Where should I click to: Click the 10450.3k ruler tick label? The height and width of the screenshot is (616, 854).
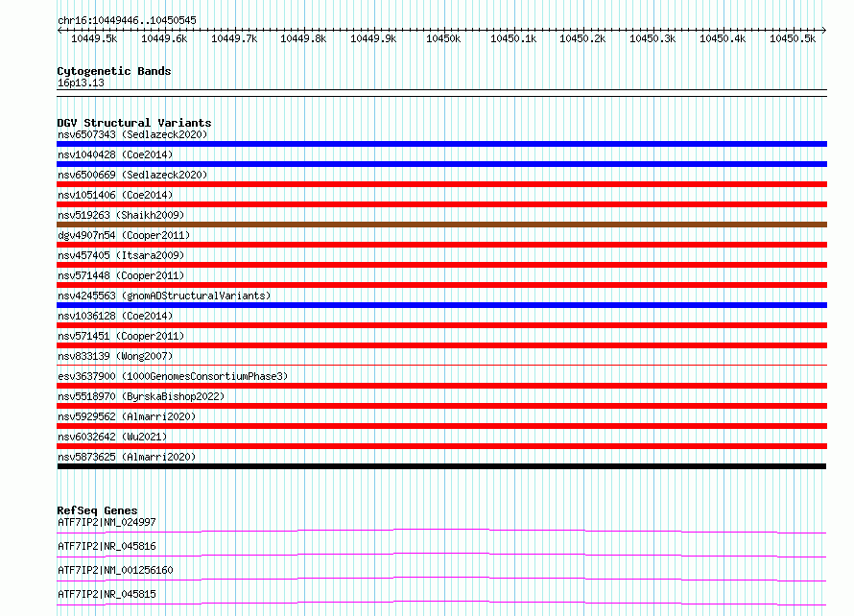point(652,38)
